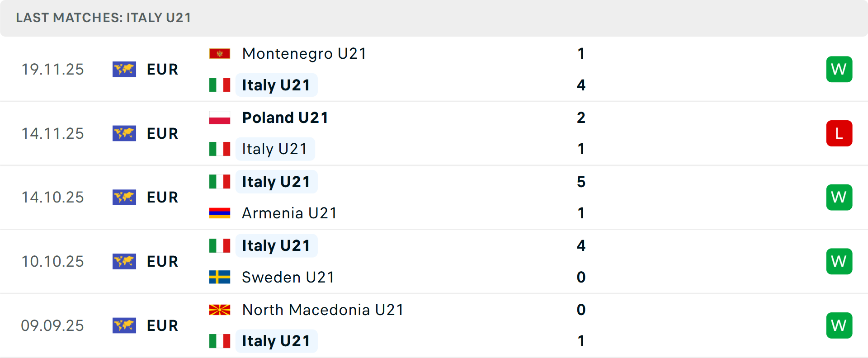Expand the North Macedonia match details

click(434, 325)
